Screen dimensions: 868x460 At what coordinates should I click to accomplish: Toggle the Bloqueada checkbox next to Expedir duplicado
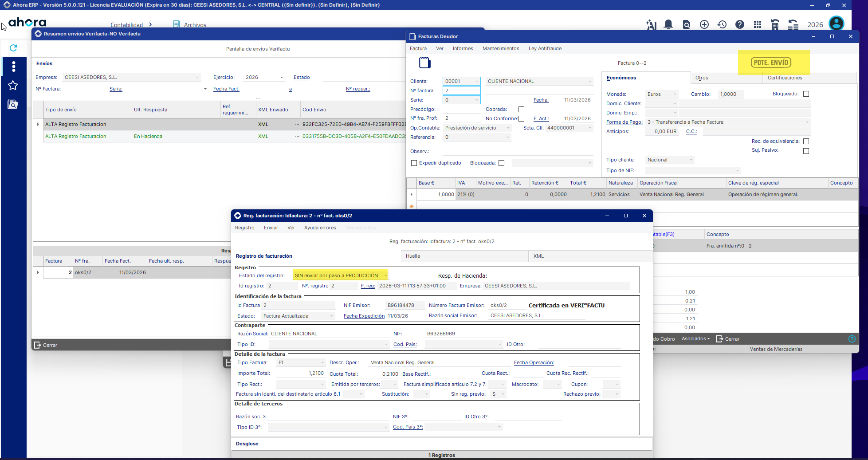point(502,163)
